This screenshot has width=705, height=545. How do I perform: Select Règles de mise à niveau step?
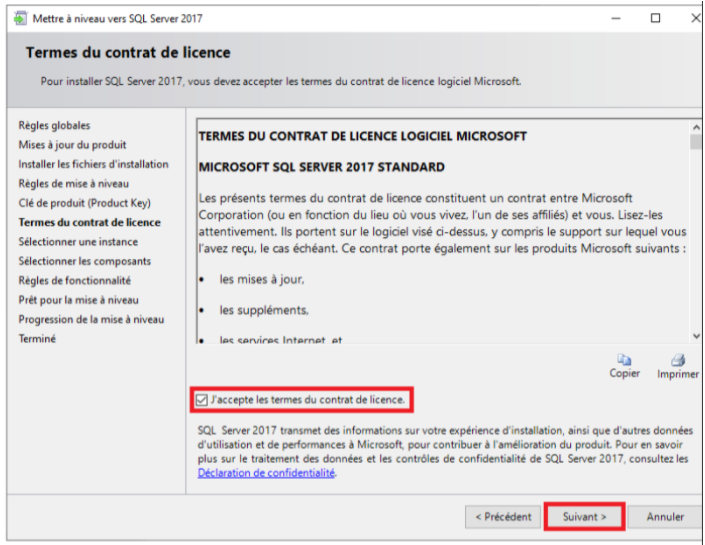point(74,183)
